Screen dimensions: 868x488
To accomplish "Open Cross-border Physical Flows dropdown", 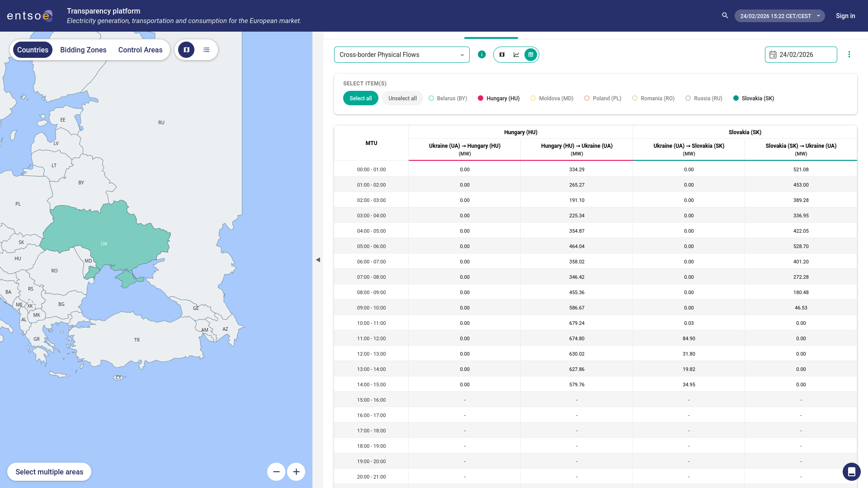I will tap(401, 55).
